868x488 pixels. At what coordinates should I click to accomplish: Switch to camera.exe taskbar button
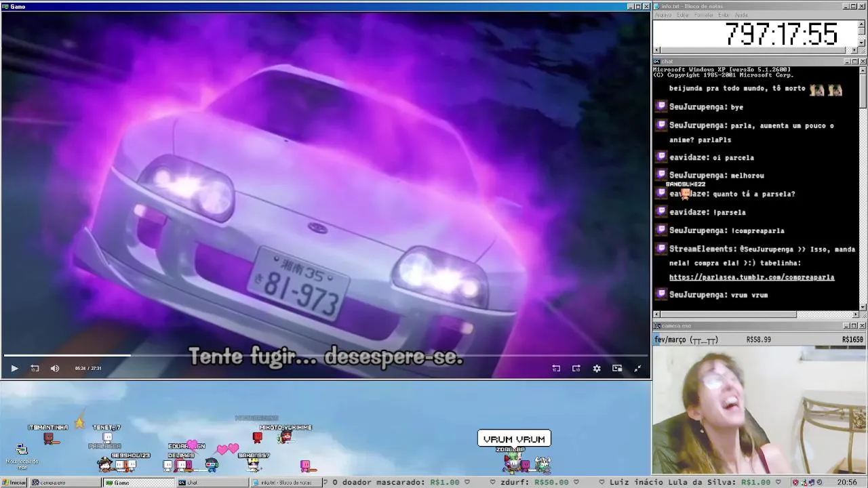point(64,483)
